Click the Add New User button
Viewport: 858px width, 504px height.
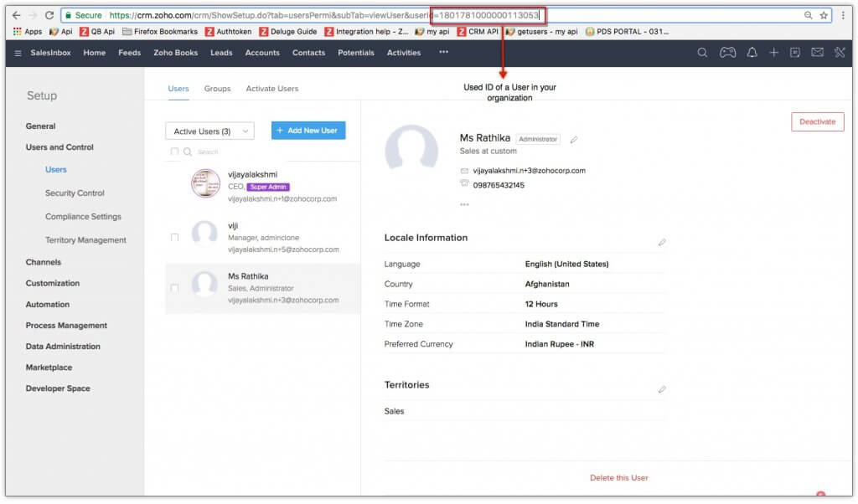(x=308, y=131)
